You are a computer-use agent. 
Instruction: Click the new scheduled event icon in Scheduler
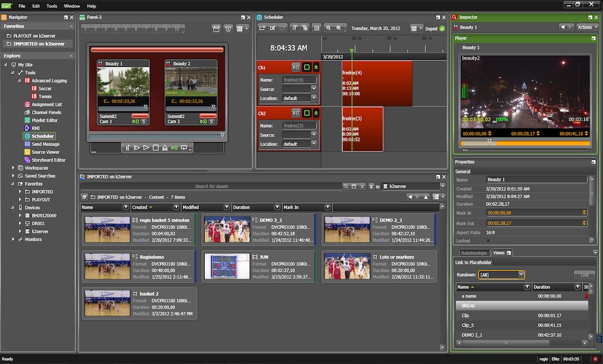coord(262,28)
